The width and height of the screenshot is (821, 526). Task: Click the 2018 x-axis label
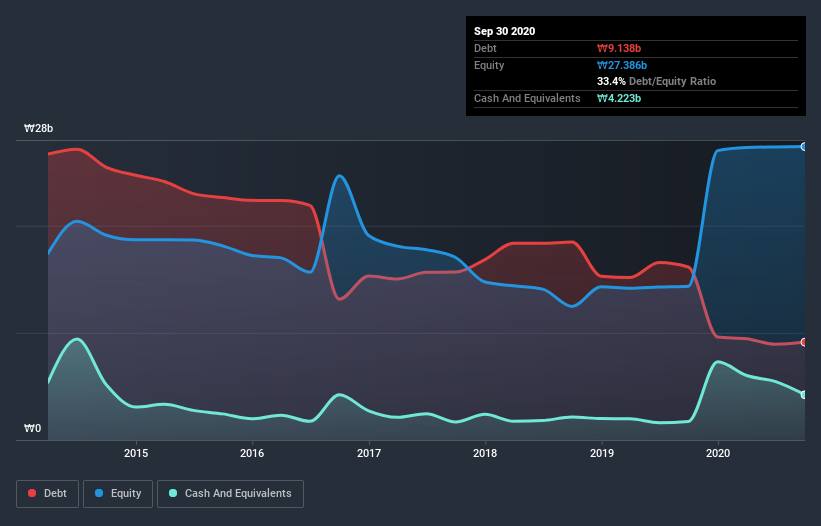pos(485,453)
